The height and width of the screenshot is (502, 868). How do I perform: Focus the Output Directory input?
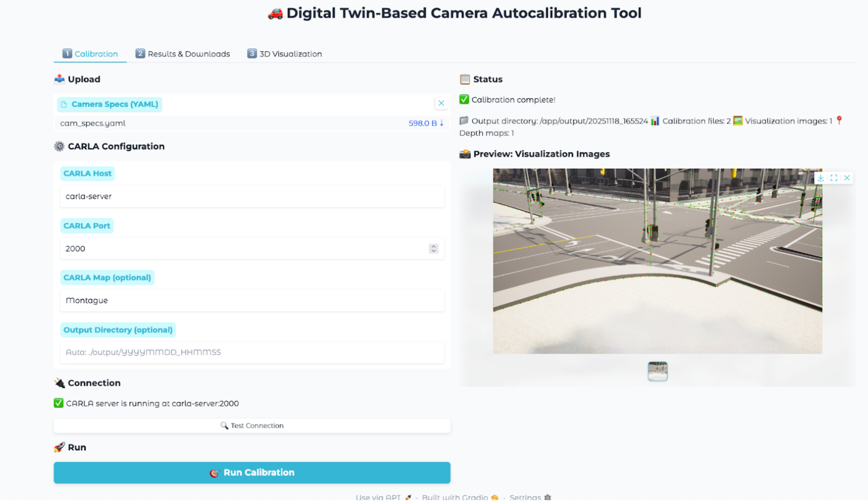coord(252,352)
